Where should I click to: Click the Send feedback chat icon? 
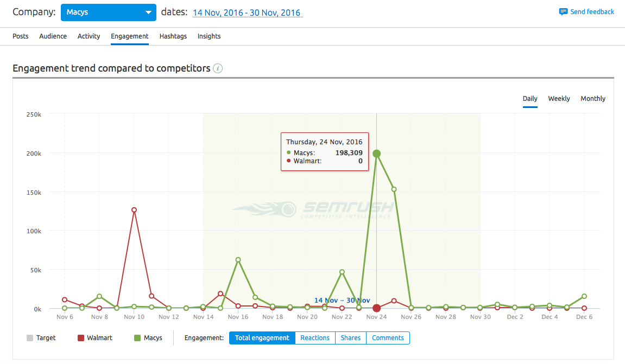[563, 12]
